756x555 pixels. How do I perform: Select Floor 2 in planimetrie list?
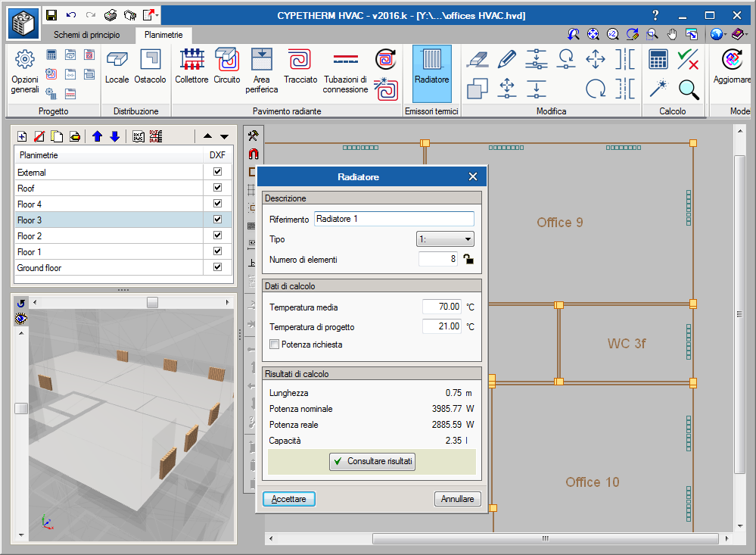point(109,235)
